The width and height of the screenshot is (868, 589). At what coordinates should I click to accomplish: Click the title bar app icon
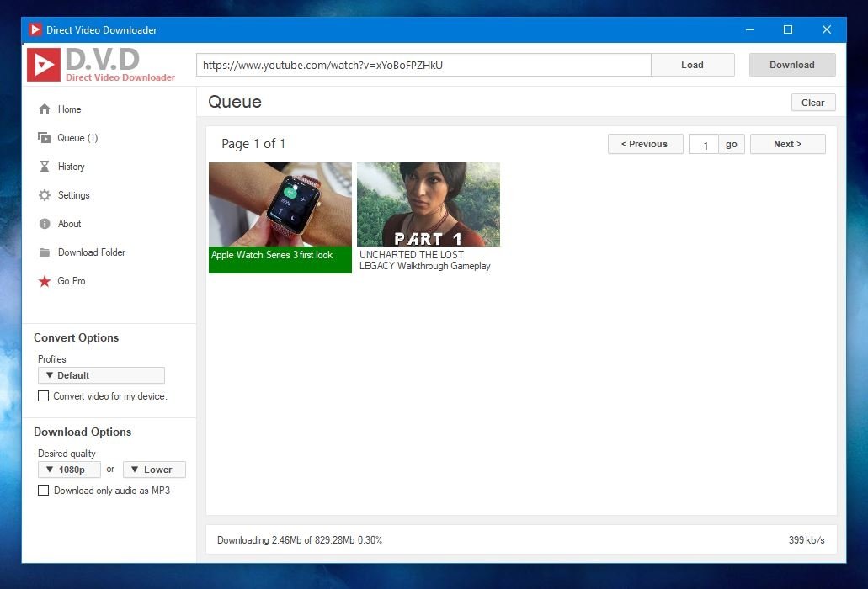point(35,29)
